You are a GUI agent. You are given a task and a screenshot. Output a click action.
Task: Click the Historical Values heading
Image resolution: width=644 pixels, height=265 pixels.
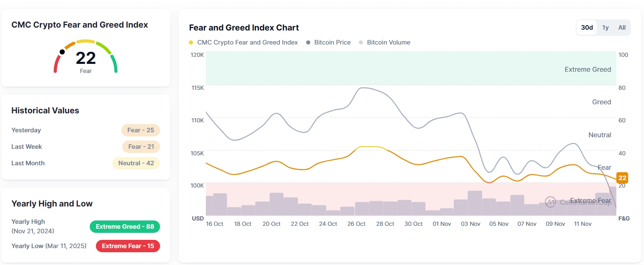(45, 110)
